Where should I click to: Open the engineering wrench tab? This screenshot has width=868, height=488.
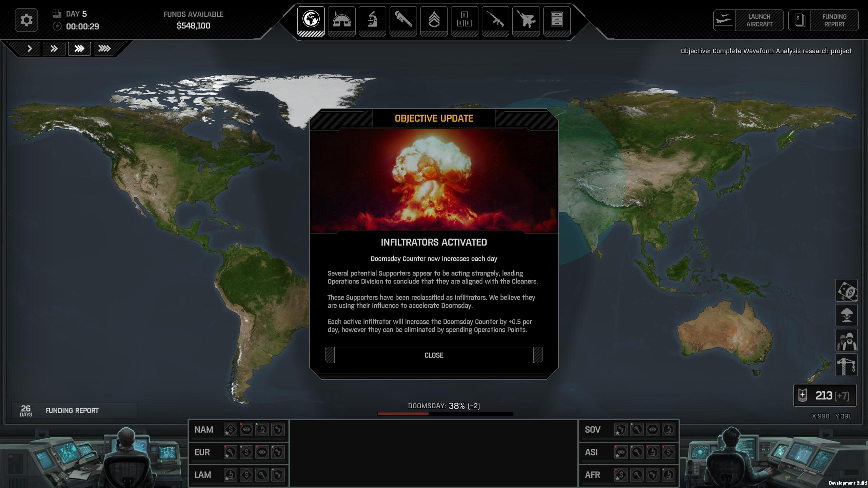pos(403,20)
